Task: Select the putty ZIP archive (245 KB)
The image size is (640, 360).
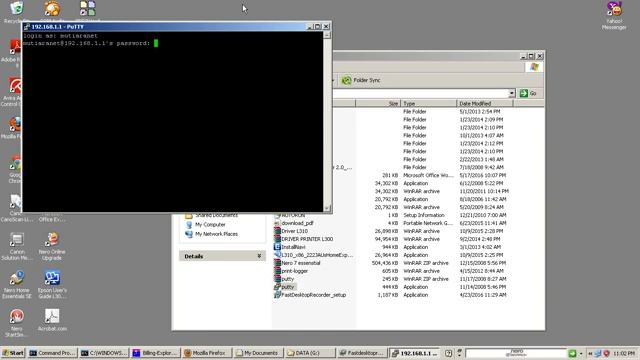Action: coord(284,279)
